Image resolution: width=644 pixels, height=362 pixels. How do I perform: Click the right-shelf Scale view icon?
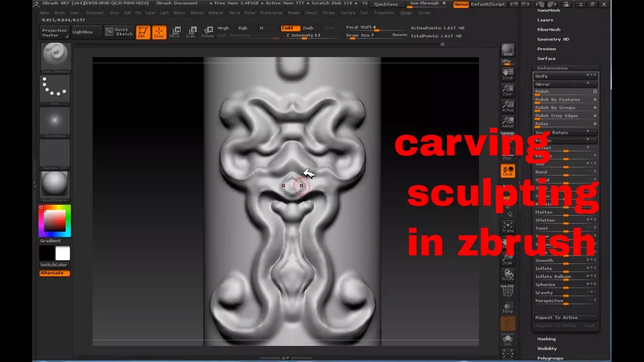[x=508, y=259]
